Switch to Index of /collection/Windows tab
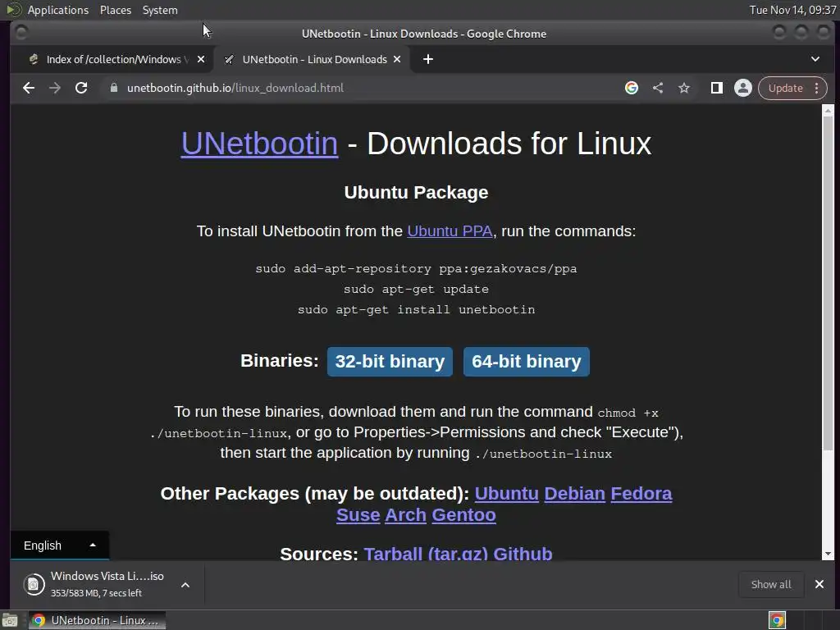The width and height of the screenshot is (840, 630). pos(112,59)
